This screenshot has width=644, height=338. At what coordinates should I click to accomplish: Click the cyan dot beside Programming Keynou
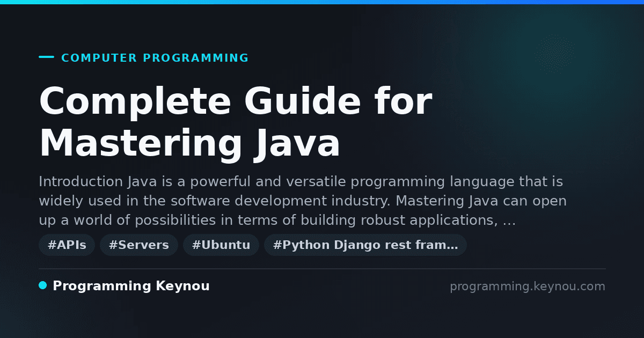click(x=43, y=285)
